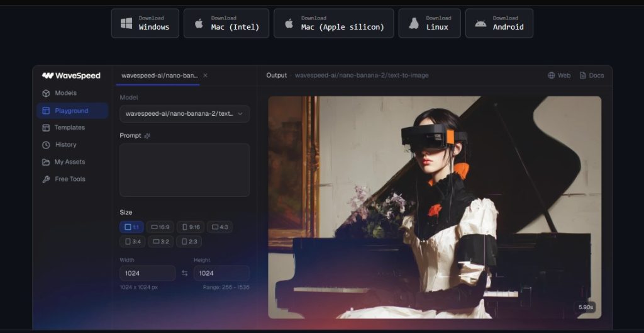Select the 3:4 size ratio

point(132,241)
